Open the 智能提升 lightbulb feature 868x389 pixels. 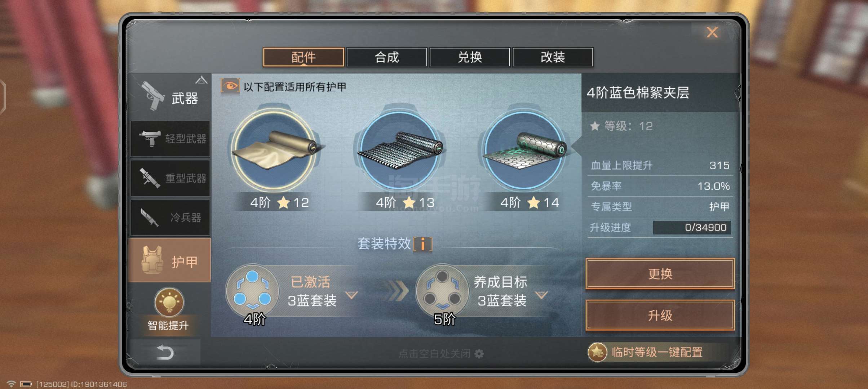(169, 309)
